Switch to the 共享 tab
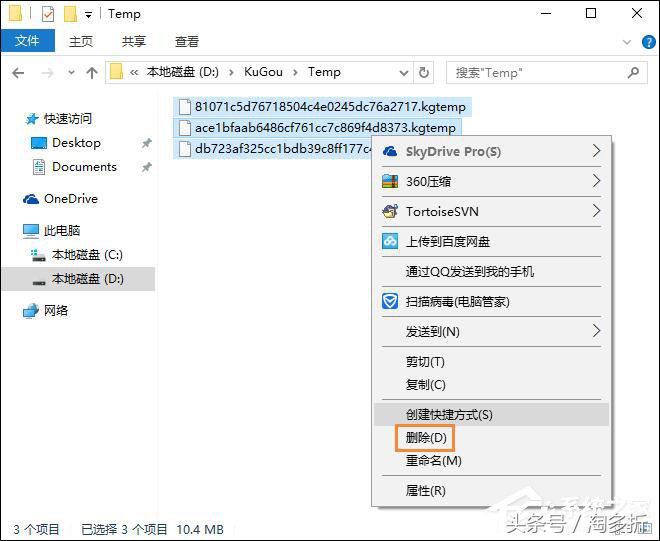The width and height of the screenshot is (660, 541). coord(134,41)
